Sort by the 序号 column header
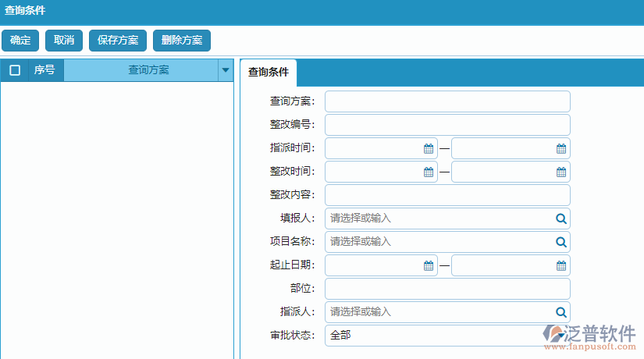The image size is (644, 359). coord(44,70)
